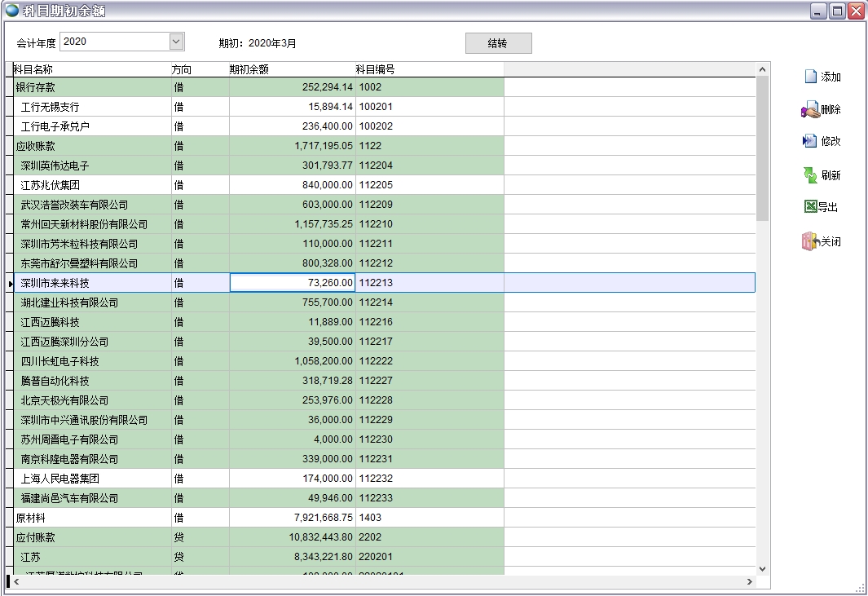Click the 2020 accounting year field
Image resolution: width=868 pixels, height=596 pixels.
pyautogui.click(x=114, y=42)
